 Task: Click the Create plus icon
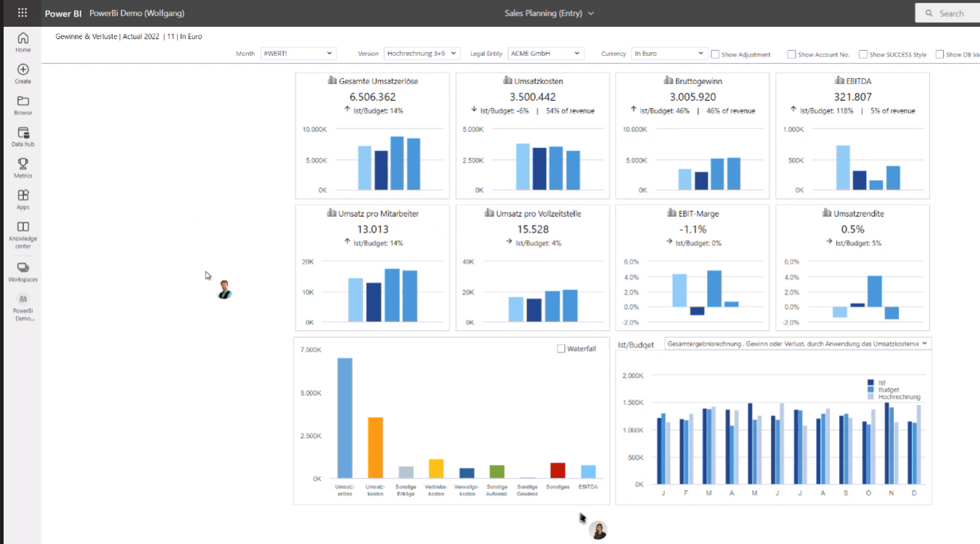23,70
